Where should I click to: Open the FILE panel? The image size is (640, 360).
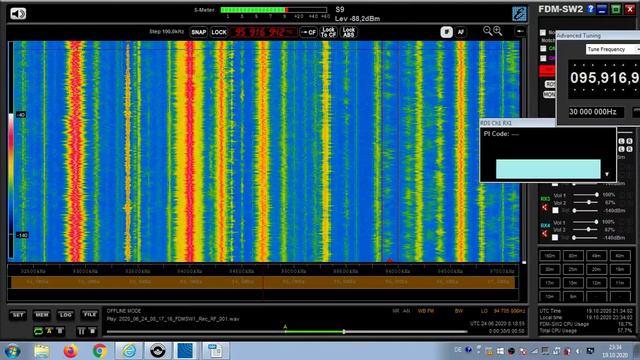(90, 315)
